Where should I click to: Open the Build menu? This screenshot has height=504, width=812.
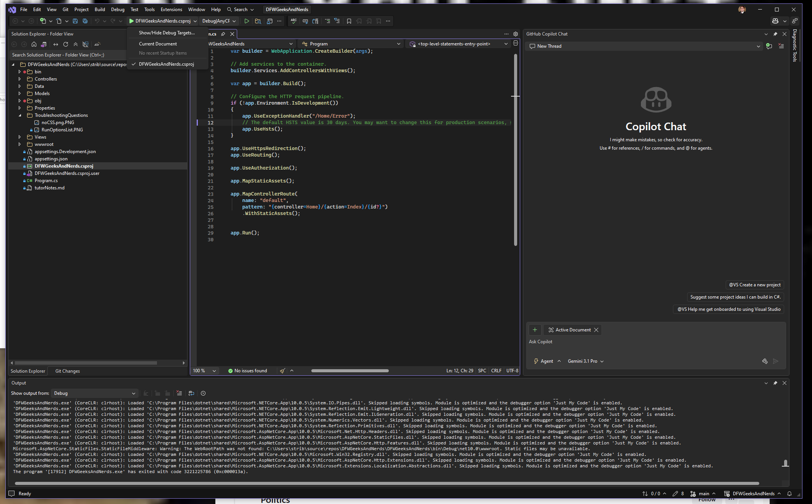[x=99, y=10]
